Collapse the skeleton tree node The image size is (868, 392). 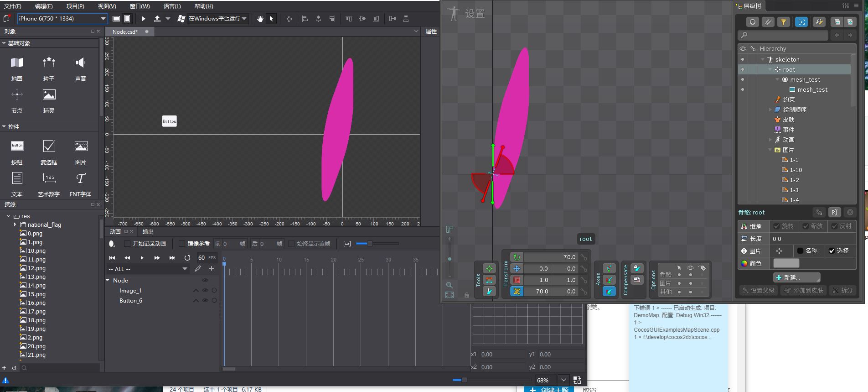763,60
